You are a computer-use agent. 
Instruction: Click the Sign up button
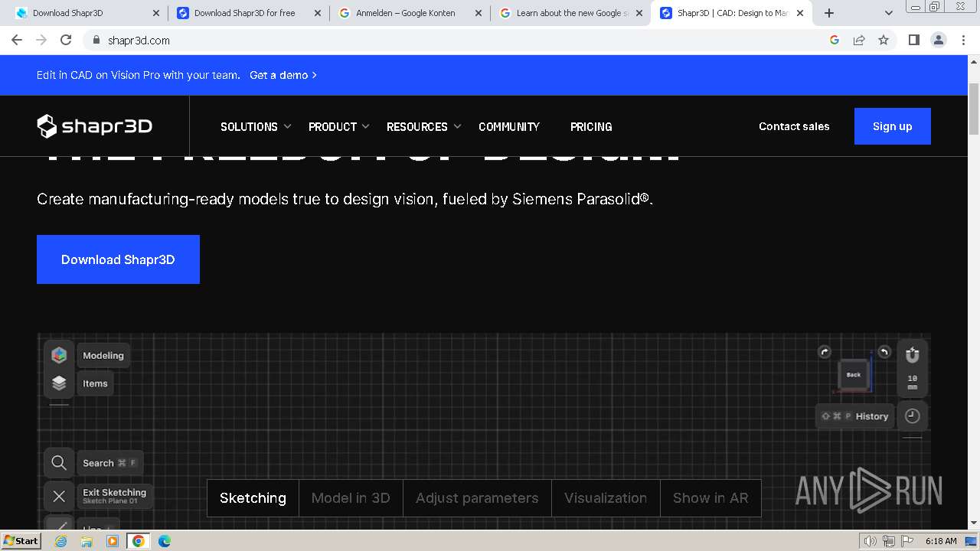(893, 126)
